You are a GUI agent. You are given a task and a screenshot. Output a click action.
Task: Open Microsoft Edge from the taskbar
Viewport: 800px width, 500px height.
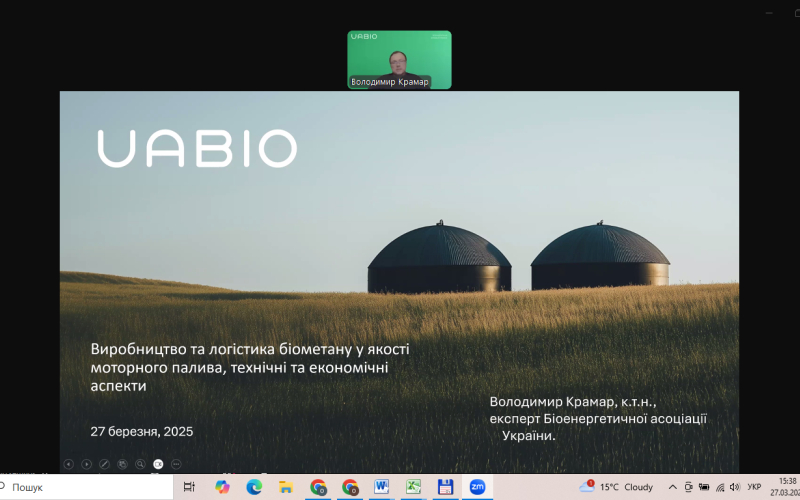tap(254, 487)
